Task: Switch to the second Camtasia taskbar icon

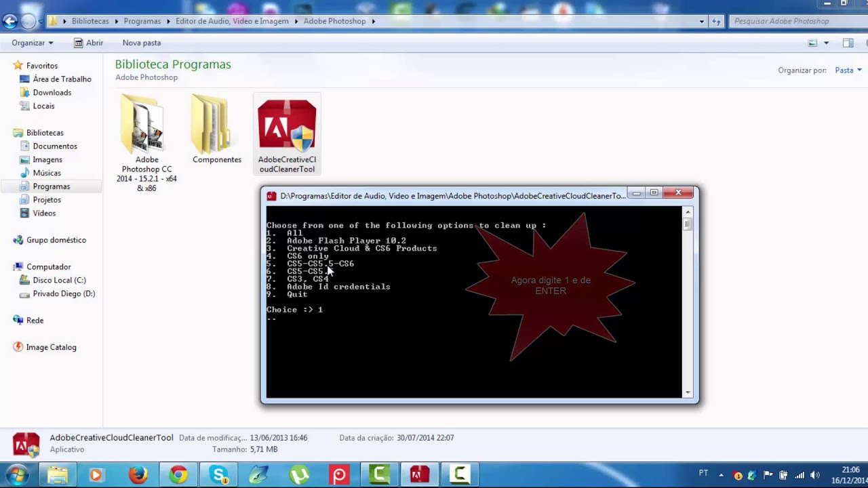Action: 460,474
